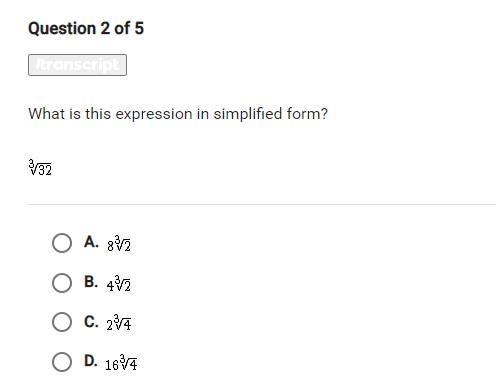Image resolution: width=496 pixels, height=386 pixels.
Task: Tap the bold letter label D.
Action: (x=91, y=361)
